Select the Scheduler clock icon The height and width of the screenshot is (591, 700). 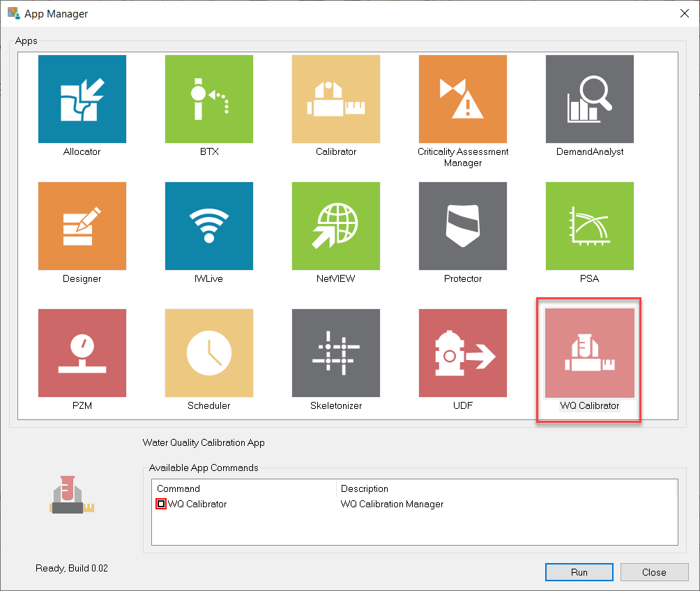[209, 353]
